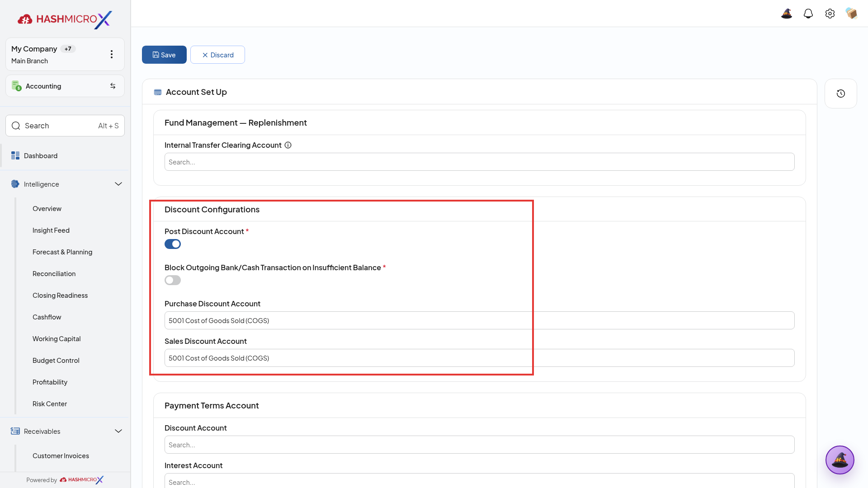Click the Accounting module swap icon
The width and height of the screenshot is (868, 488).
[x=113, y=86]
